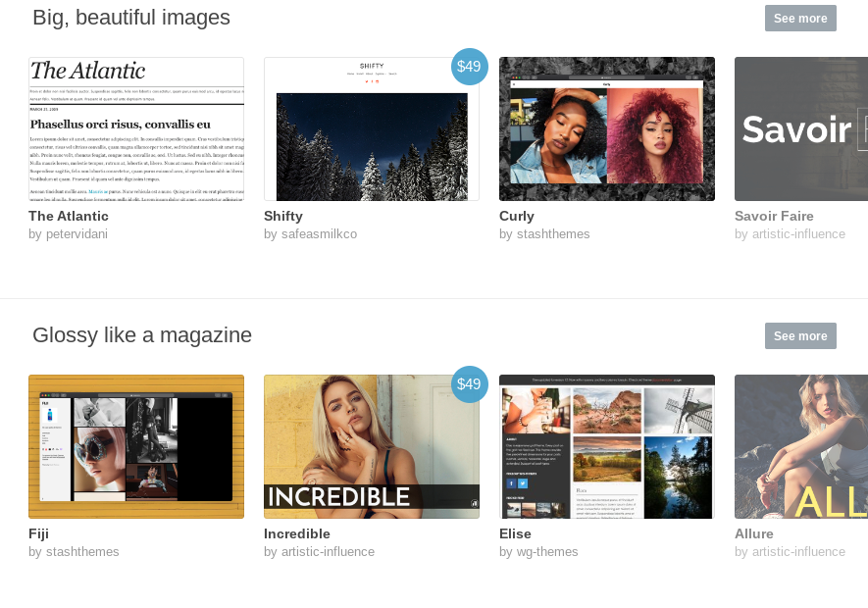
Task: Select the Shifty theme title
Action: point(283,216)
